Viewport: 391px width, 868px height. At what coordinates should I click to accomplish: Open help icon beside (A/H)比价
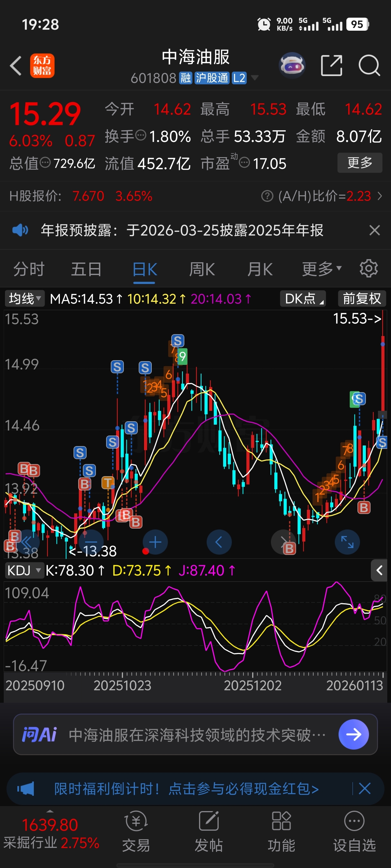(267, 196)
